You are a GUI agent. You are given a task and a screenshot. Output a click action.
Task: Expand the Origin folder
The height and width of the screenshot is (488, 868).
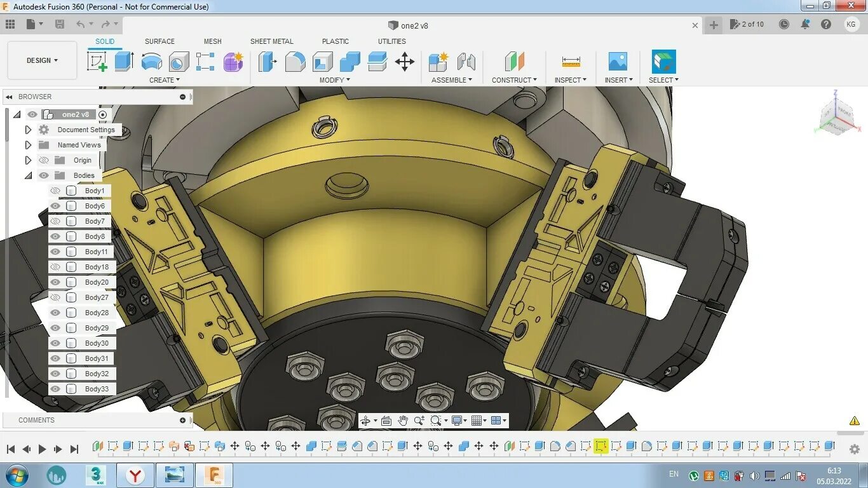point(28,160)
